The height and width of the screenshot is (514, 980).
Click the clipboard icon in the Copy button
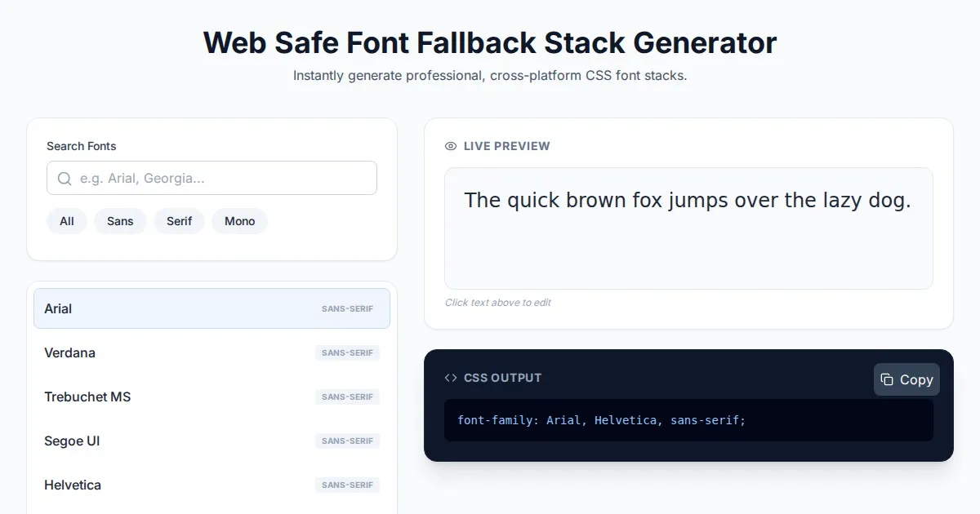887,379
